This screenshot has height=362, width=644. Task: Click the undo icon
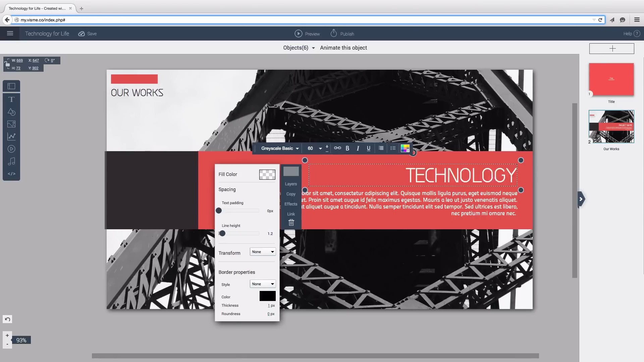coord(7,319)
